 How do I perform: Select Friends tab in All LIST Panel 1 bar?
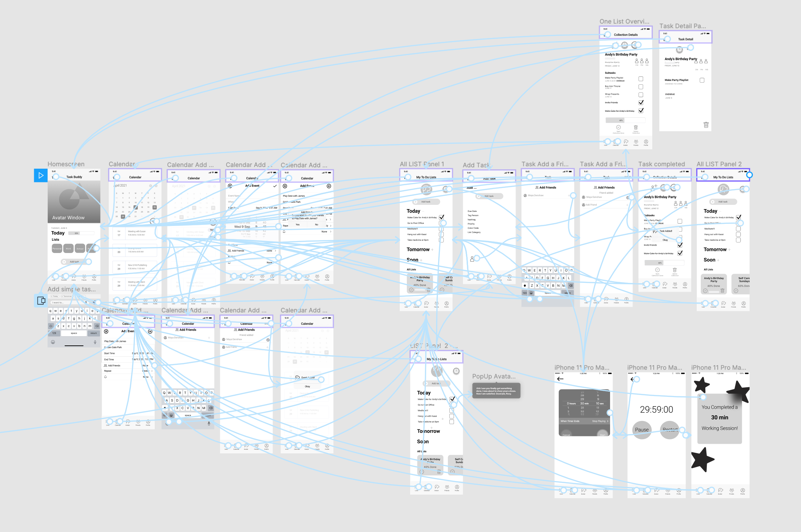[436, 304]
